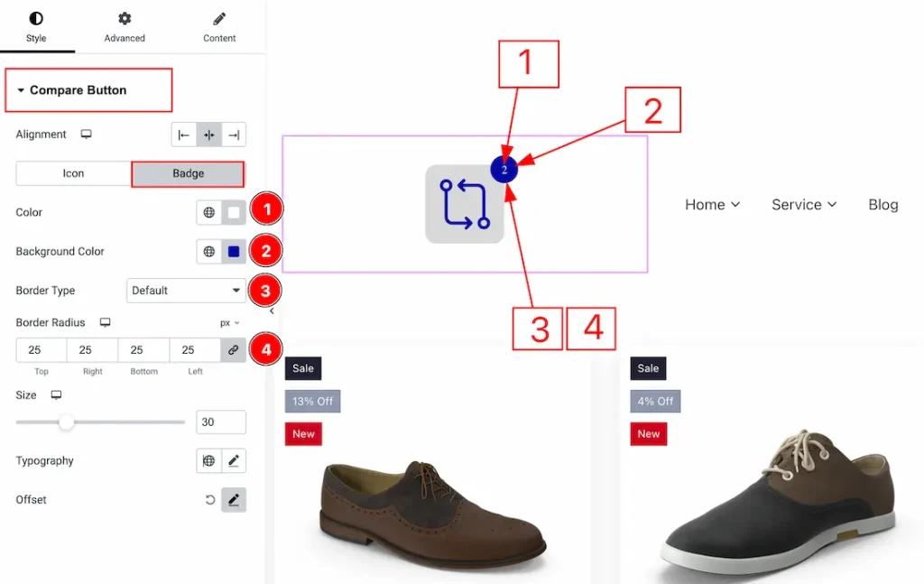Screen dimensions: 924x584
Task: Reset the Offset setting
Action: pyautogui.click(x=209, y=500)
